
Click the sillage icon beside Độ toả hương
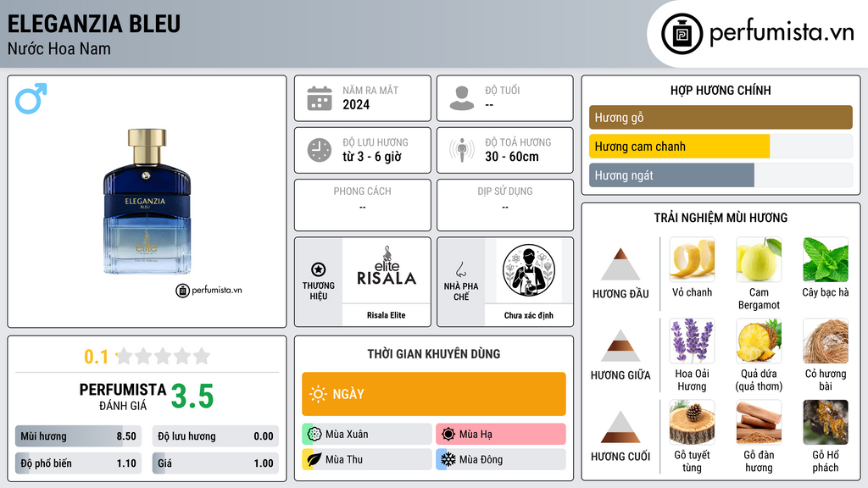(462, 150)
